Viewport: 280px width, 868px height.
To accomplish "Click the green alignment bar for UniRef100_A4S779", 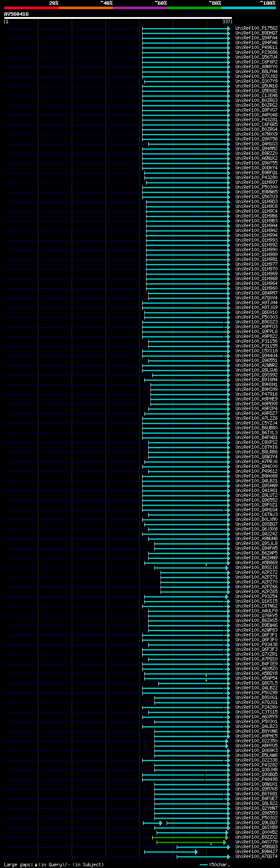I will point(191,842).
